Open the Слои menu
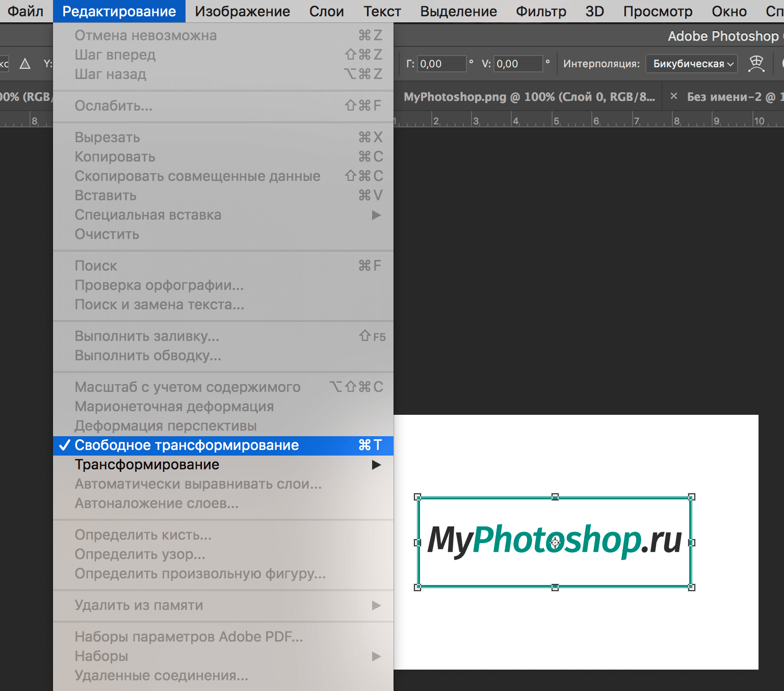 tap(326, 11)
